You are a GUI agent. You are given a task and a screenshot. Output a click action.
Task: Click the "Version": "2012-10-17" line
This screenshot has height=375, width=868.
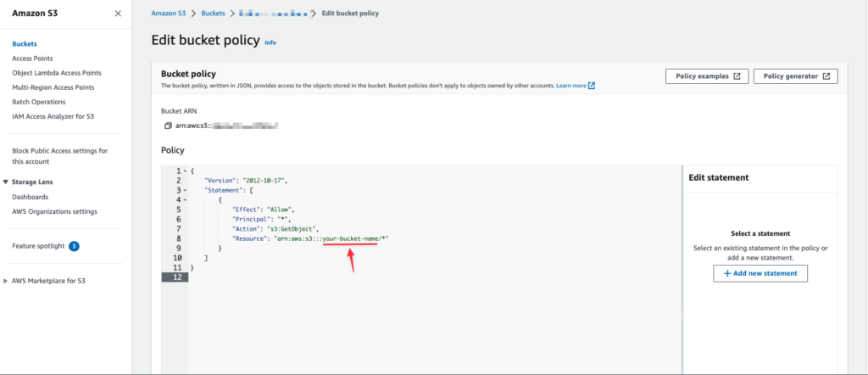247,181
